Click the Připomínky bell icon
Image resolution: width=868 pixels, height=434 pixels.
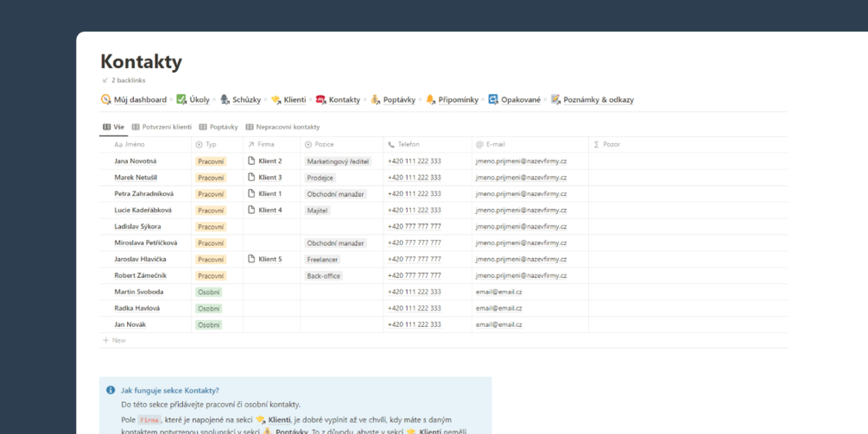click(430, 99)
